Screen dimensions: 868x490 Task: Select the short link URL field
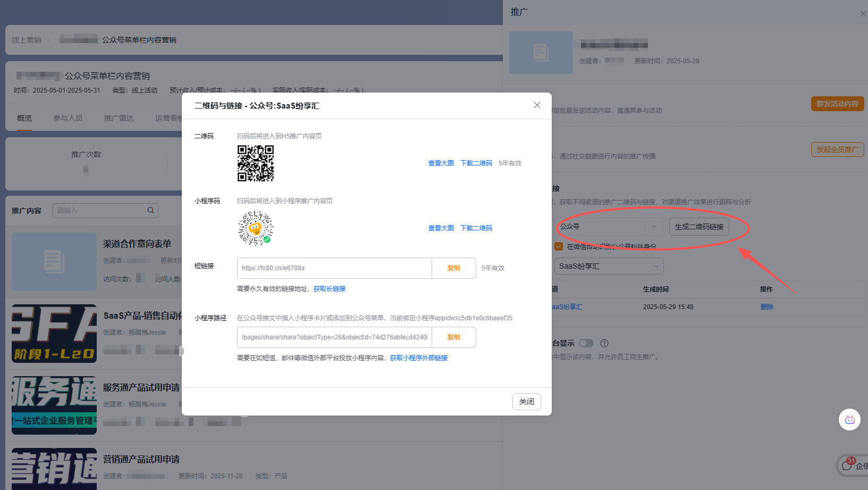tap(334, 268)
